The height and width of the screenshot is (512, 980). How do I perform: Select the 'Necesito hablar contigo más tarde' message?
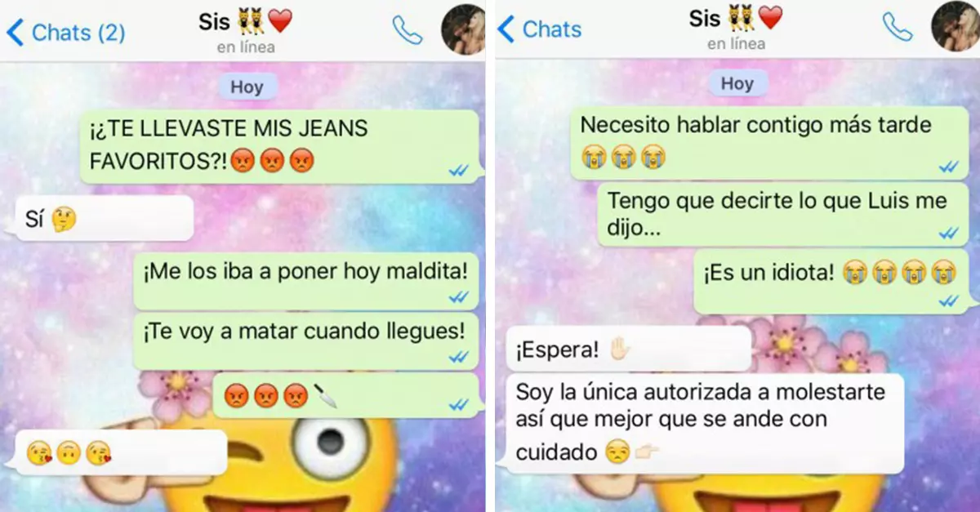[x=770, y=144]
